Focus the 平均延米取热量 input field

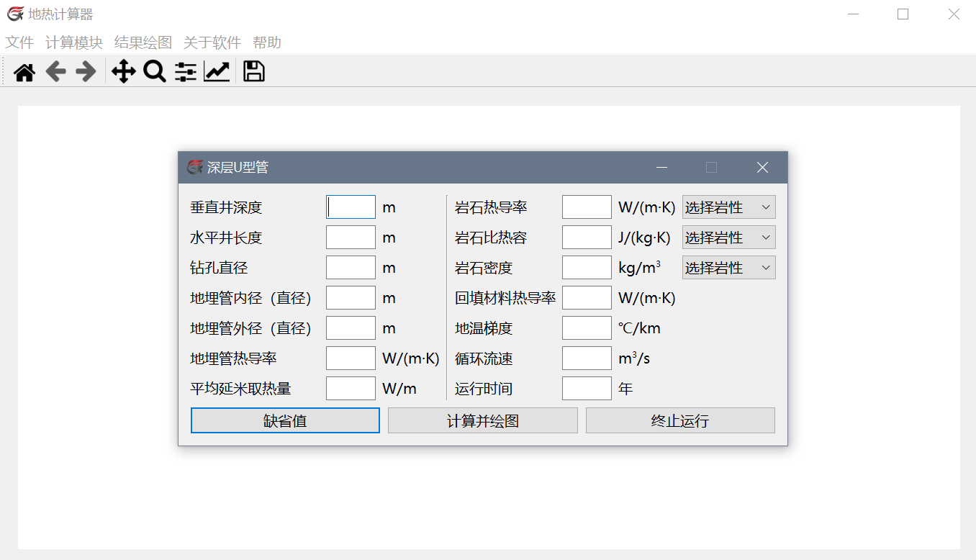(351, 389)
